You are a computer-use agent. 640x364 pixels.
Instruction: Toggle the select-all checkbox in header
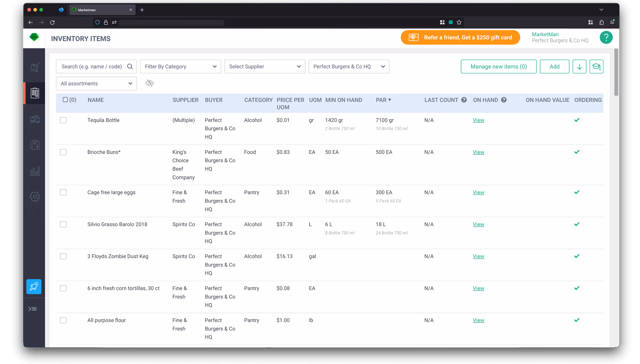[x=65, y=100]
